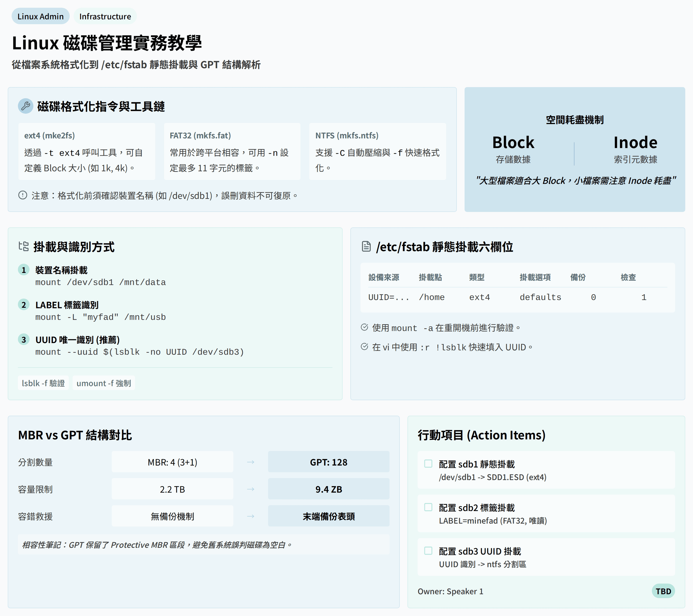Click the document icon beside /etc/fstab heading
693x616 pixels.
(366, 246)
